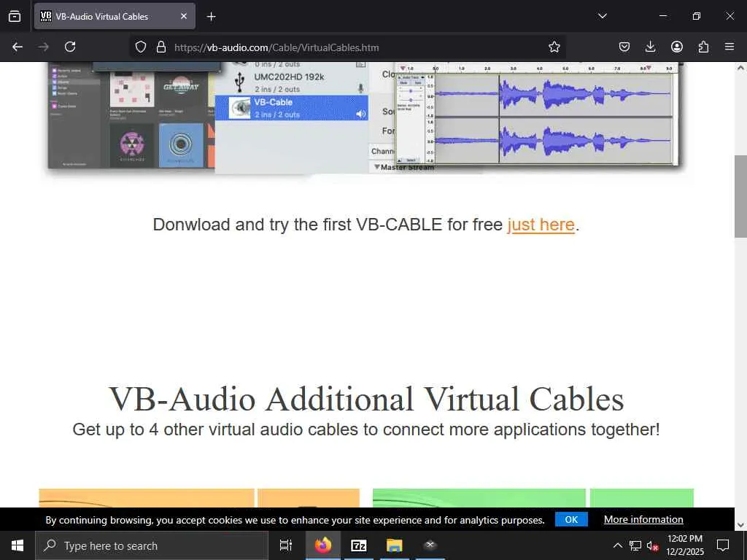Bookmark this page with the star
The width and height of the screenshot is (747, 560).
554,47
